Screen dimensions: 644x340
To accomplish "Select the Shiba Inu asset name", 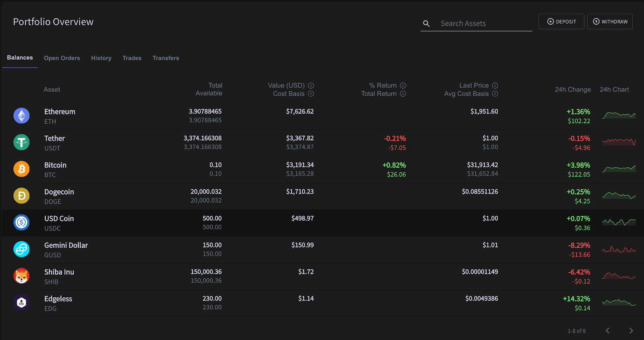I will (59, 272).
